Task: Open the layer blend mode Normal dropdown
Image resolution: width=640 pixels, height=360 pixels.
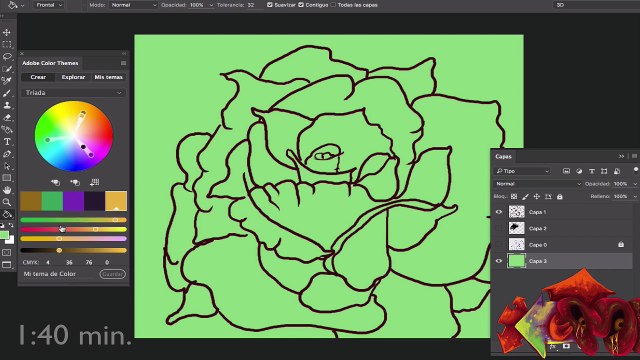Action: coord(537,184)
